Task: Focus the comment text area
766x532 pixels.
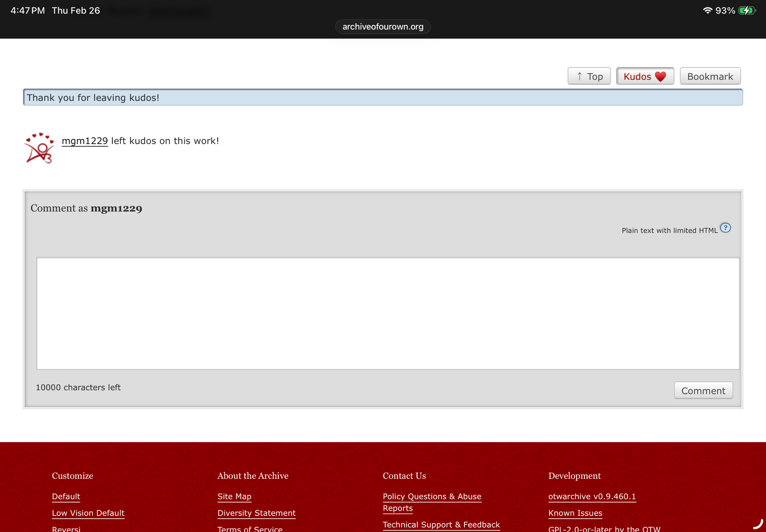Action: [x=388, y=313]
